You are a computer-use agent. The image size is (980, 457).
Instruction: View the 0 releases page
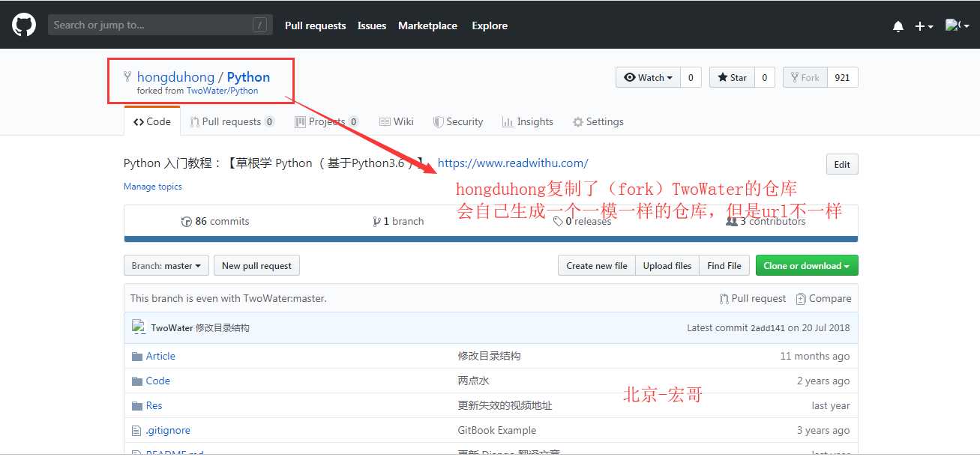(x=582, y=221)
